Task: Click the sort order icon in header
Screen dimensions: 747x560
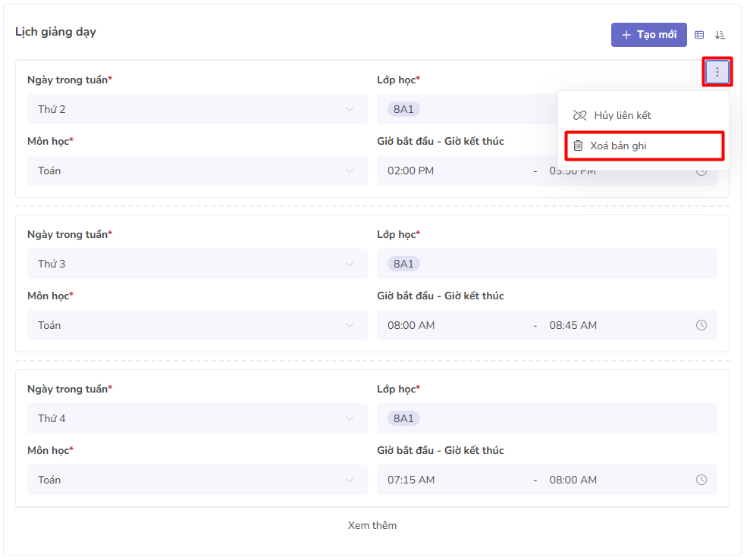Action: pos(720,35)
